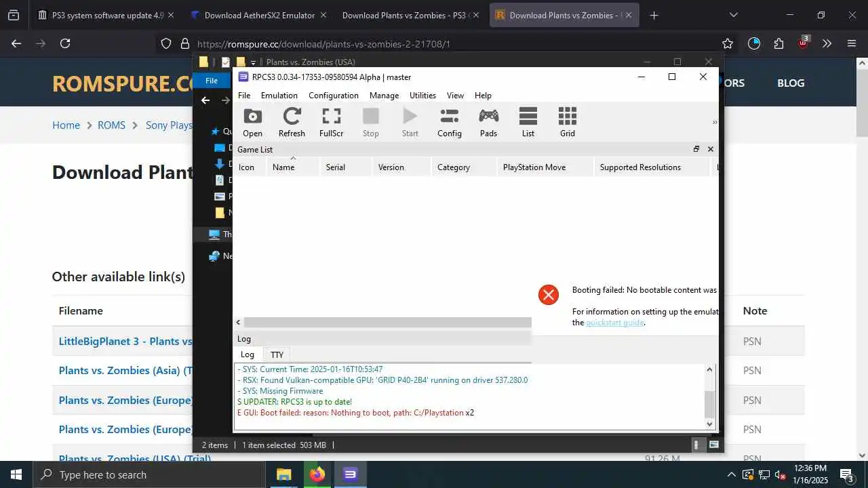The width and height of the screenshot is (868, 488).
Task: Click the Stop emulation toolbar icon
Action: point(370,122)
